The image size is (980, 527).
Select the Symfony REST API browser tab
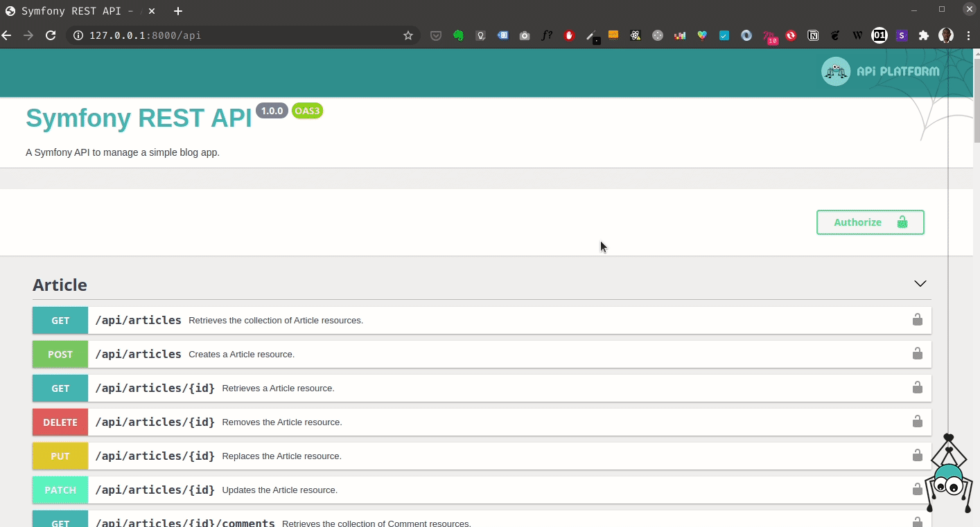76,11
